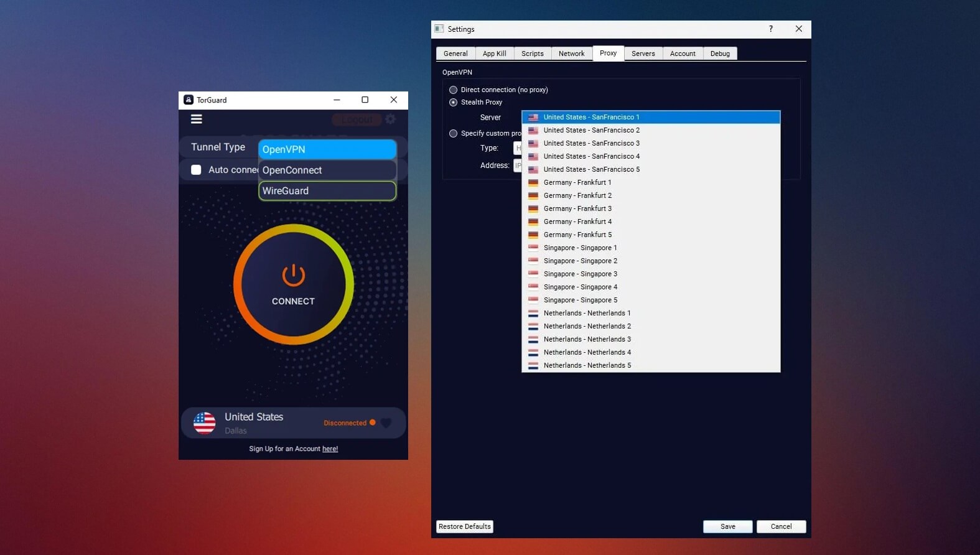The image size is (980, 555).
Task: Select Singapore - Singapore 2 server
Action: pos(651,261)
